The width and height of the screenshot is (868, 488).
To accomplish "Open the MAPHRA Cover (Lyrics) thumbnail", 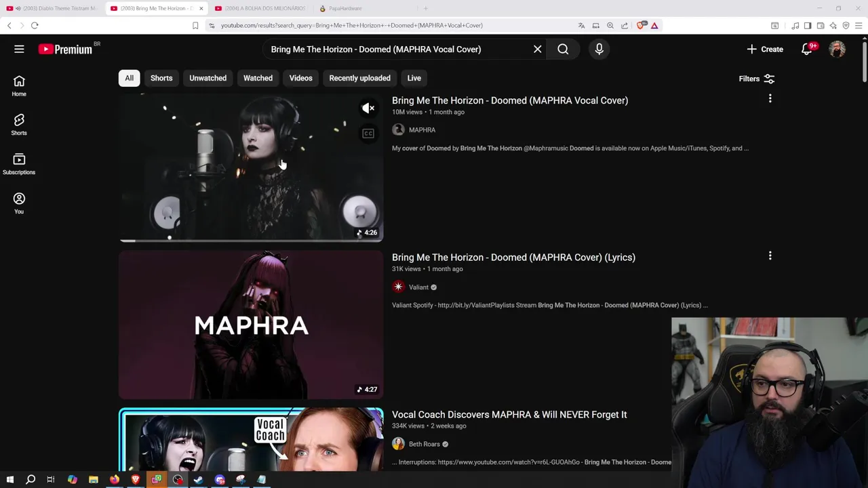I will [x=251, y=325].
